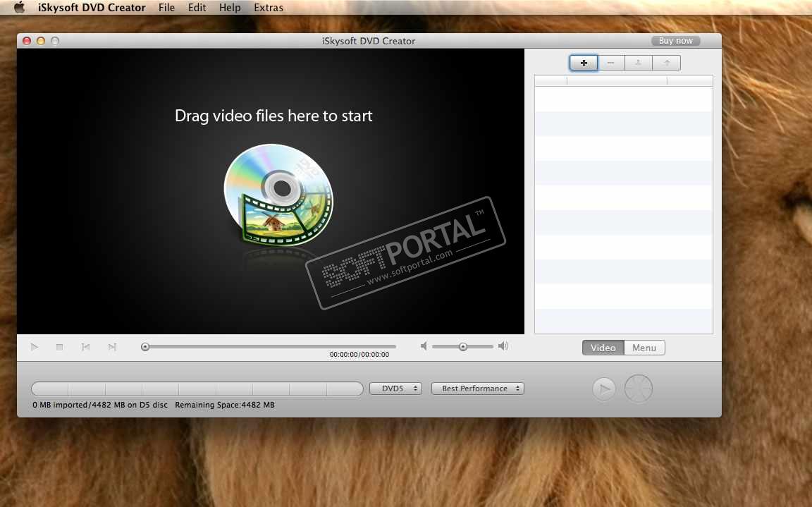Click the '0 MB imported/4482 MB on D5 disc' status

[x=100, y=405]
